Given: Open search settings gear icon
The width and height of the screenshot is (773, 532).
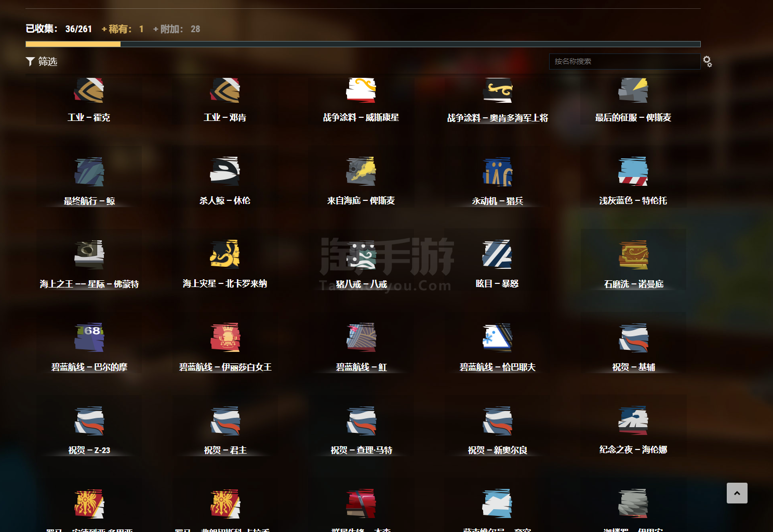Looking at the screenshot, I should click(x=707, y=61).
